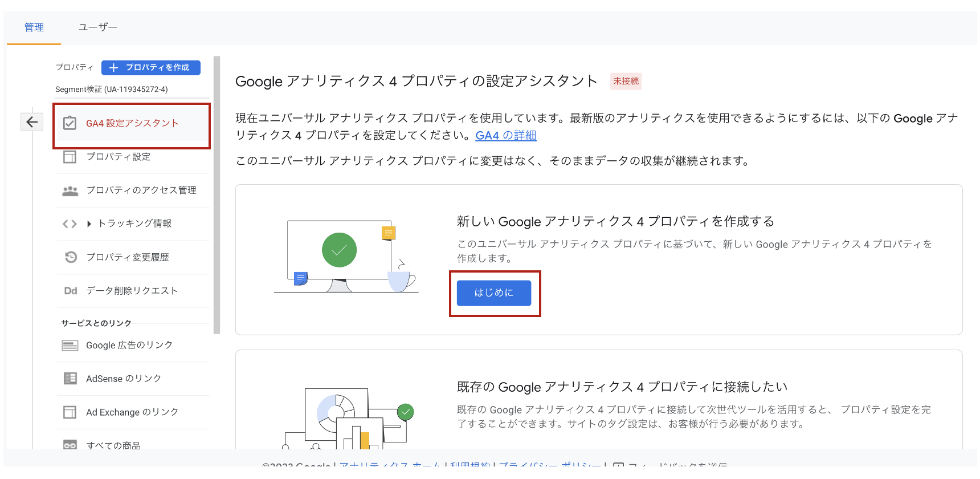Click the people icon for プロパティのアクセス管理
Screen dimensions: 980x479
pyautogui.click(x=70, y=190)
